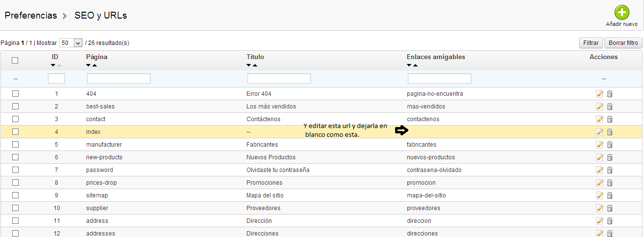Check the box for new-products row
Image resolution: width=644 pixels, height=237 pixels.
coord(15,157)
